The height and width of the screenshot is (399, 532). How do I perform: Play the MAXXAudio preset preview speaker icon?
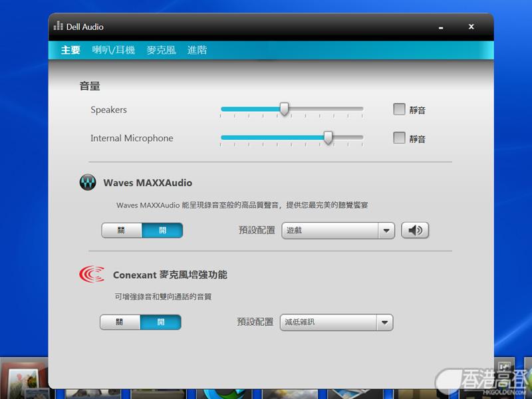pyautogui.click(x=415, y=231)
